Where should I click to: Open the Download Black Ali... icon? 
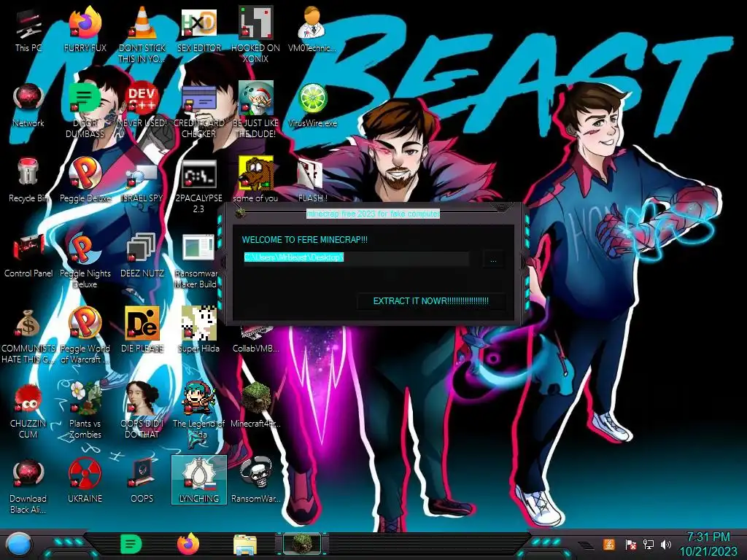pyautogui.click(x=28, y=486)
